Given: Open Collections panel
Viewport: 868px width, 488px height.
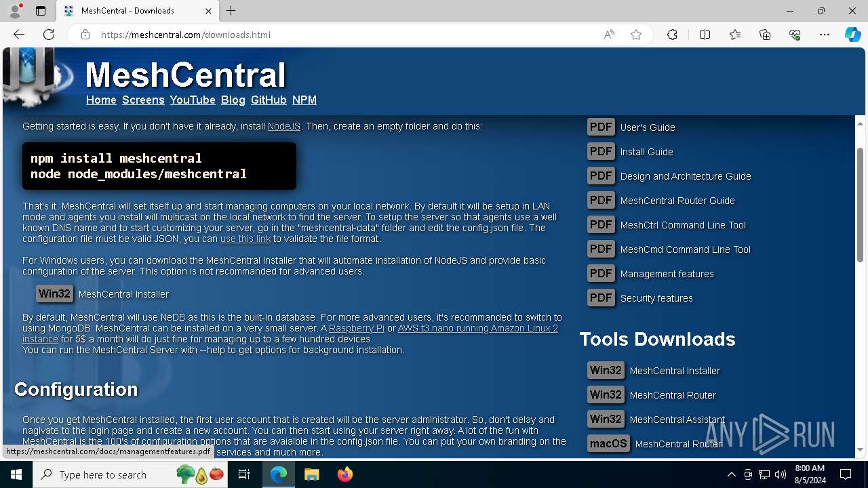Looking at the screenshot, I should pyautogui.click(x=765, y=35).
